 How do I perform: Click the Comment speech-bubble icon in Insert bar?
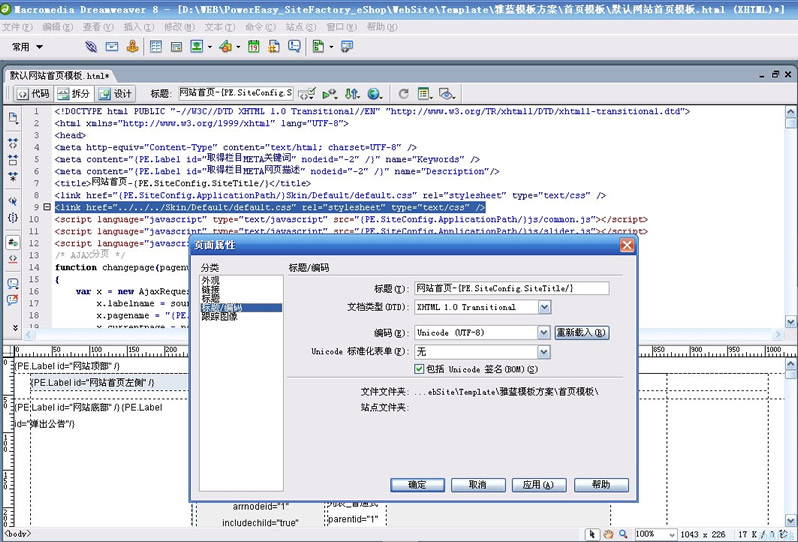[x=294, y=47]
